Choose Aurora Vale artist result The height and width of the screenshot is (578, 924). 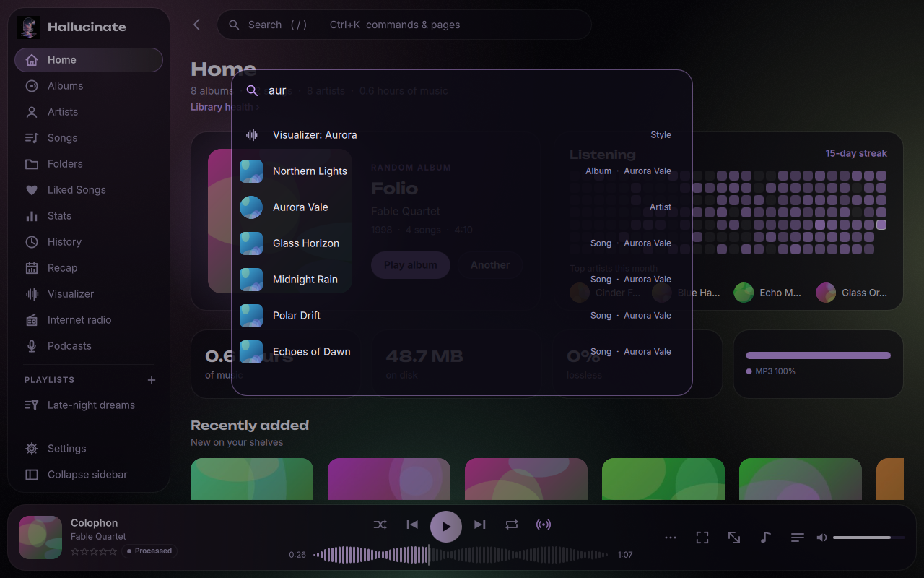[x=462, y=207]
